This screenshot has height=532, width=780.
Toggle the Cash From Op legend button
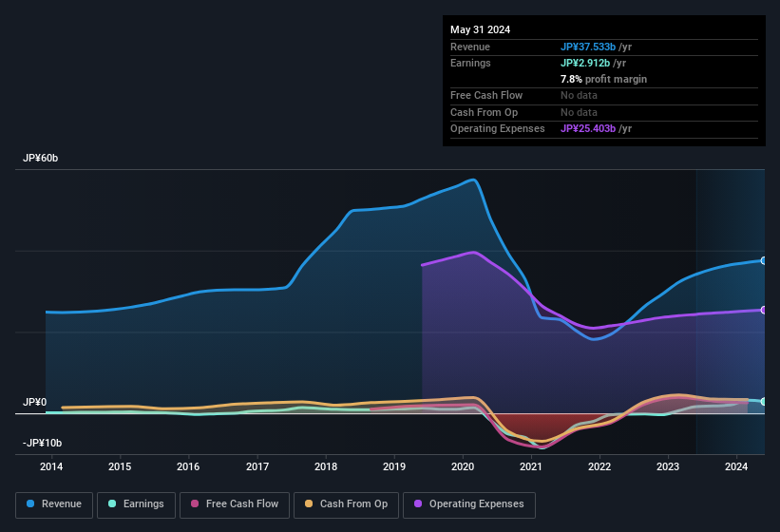[346, 504]
